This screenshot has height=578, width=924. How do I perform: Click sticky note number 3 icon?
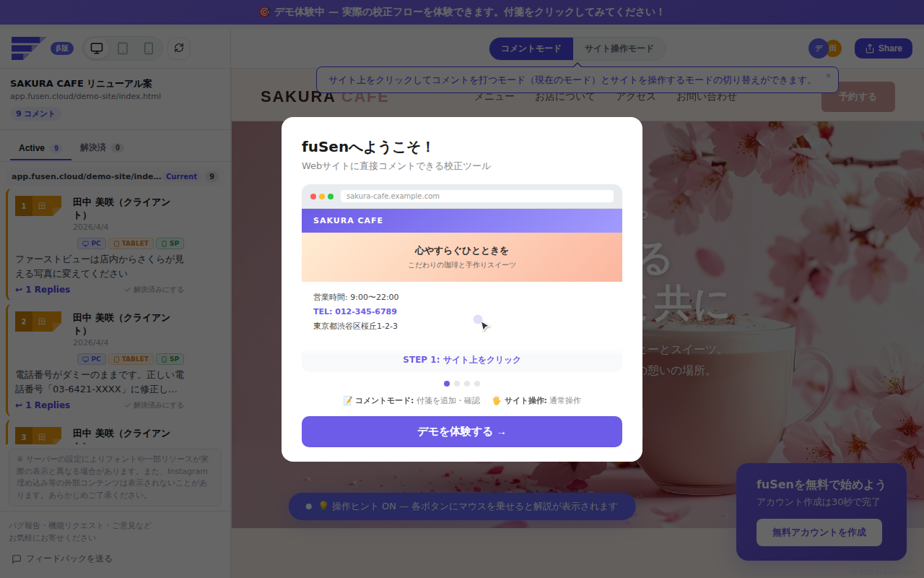click(38, 436)
